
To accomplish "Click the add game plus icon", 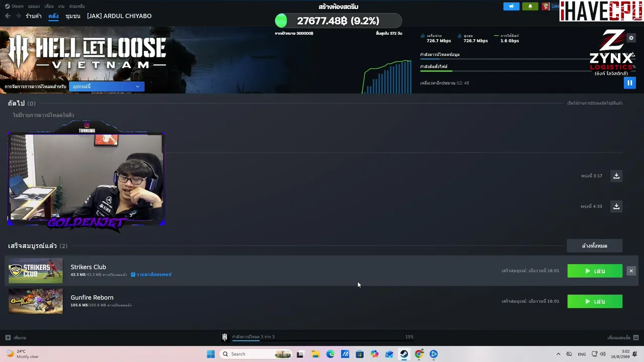I will click(8, 337).
